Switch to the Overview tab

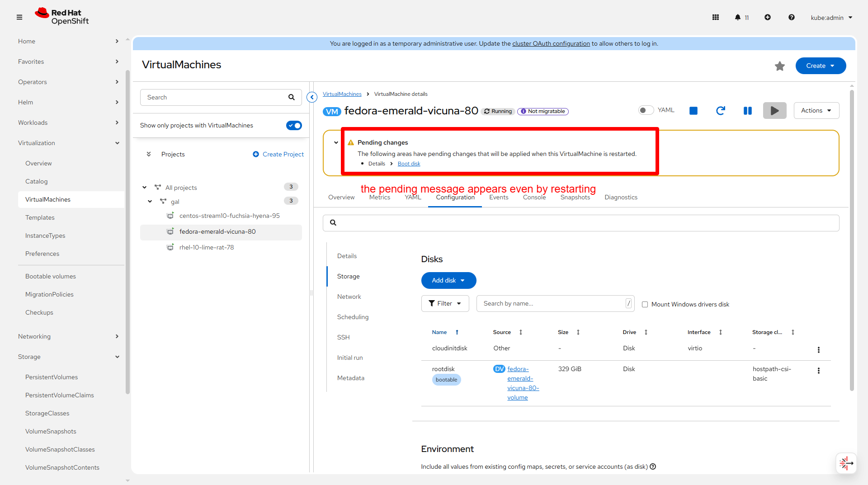click(341, 198)
